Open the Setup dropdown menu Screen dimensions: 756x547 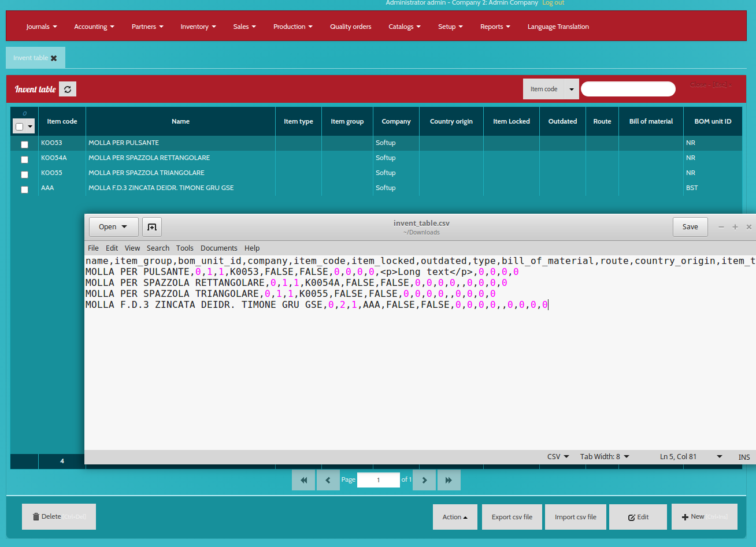[x=451, y=27]
